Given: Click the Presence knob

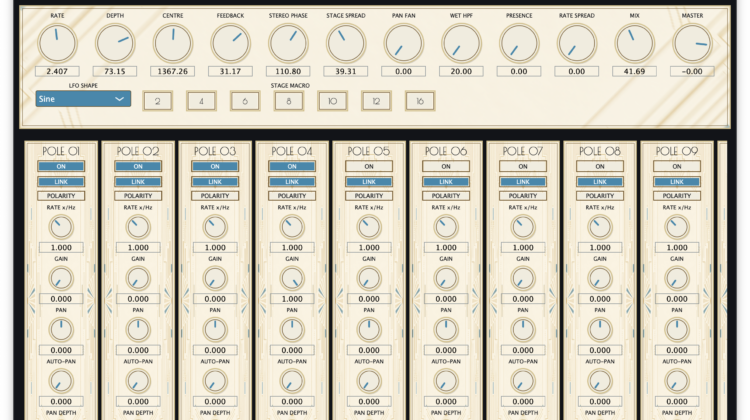Looking at the screenshot, I should coord(519,43).
